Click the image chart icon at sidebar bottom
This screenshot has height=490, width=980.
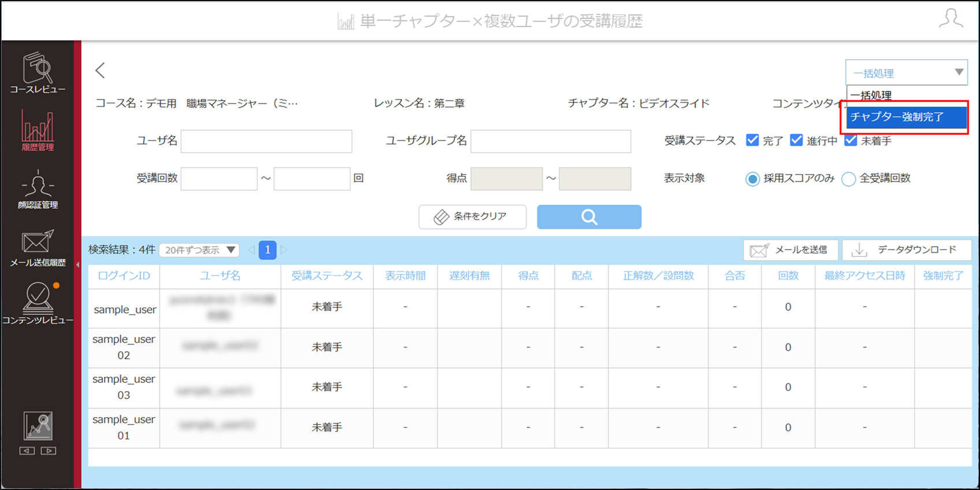tap(38, 426)
